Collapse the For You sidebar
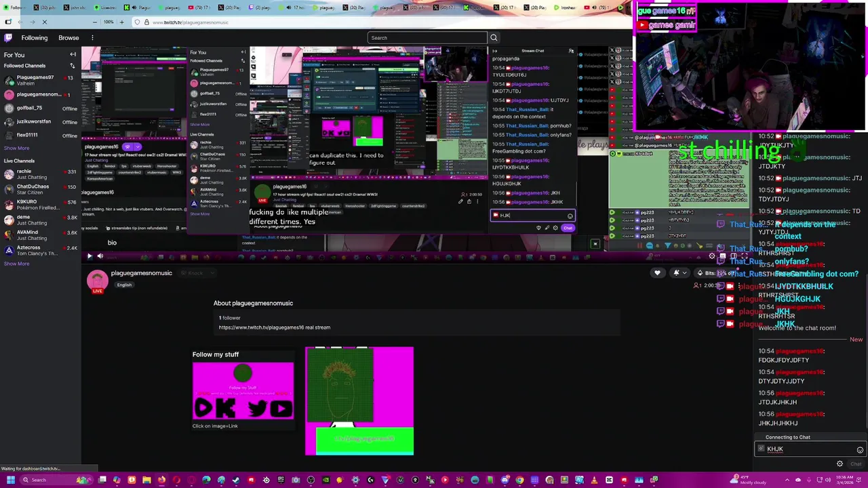This screenshot has height=488, width=868. 73,55
